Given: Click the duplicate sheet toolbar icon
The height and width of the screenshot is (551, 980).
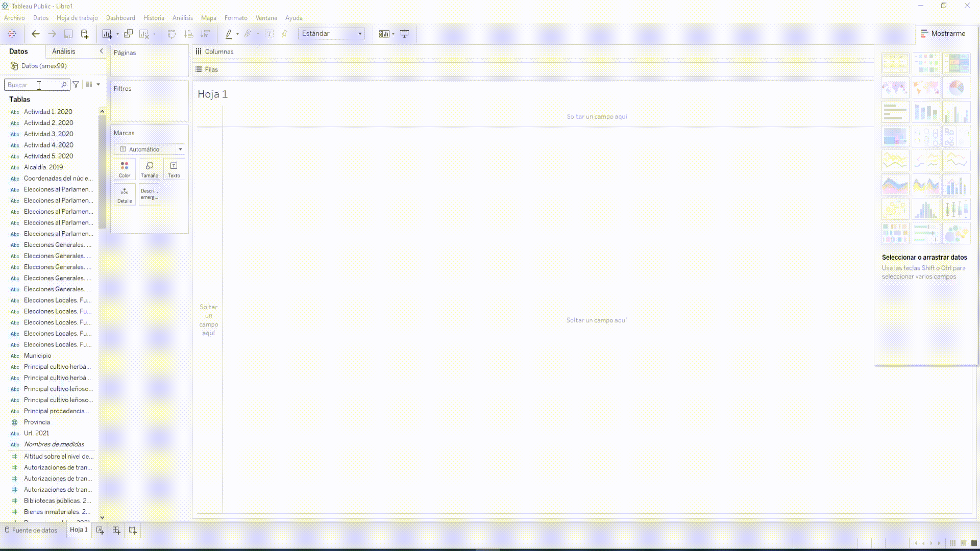Looking at the screenshot, I should [128, 34].
